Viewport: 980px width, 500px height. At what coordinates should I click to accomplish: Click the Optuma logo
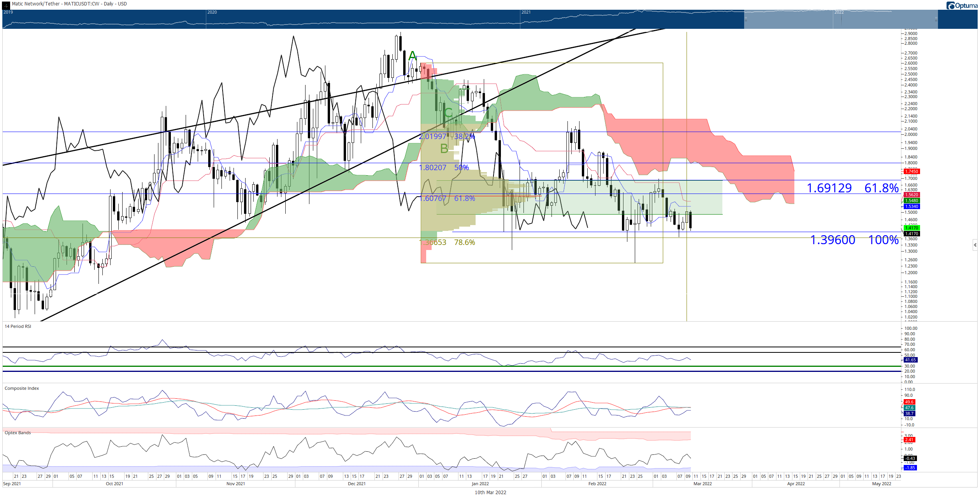[961, 5]
